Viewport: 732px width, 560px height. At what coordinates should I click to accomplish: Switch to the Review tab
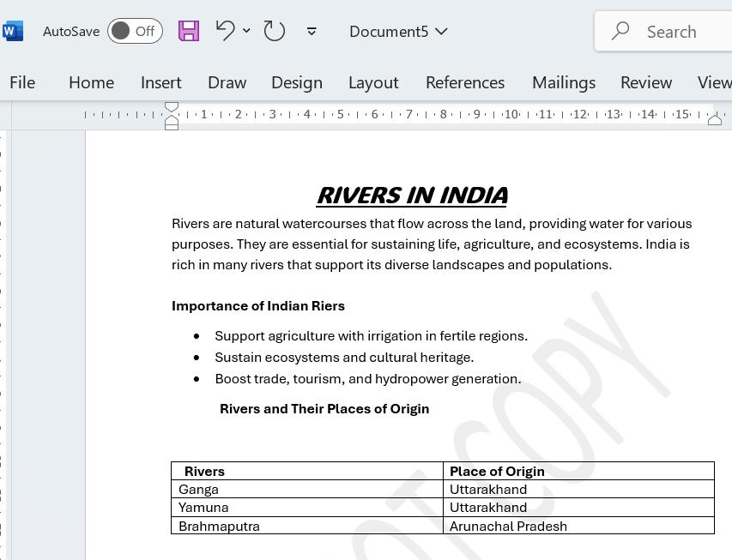[646, 82]
